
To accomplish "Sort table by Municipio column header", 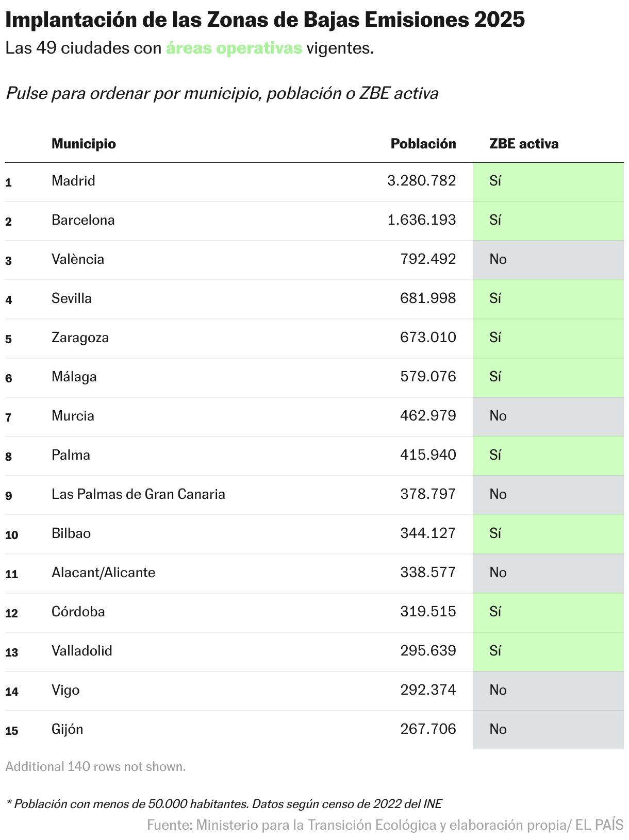I will pos(84,144).
